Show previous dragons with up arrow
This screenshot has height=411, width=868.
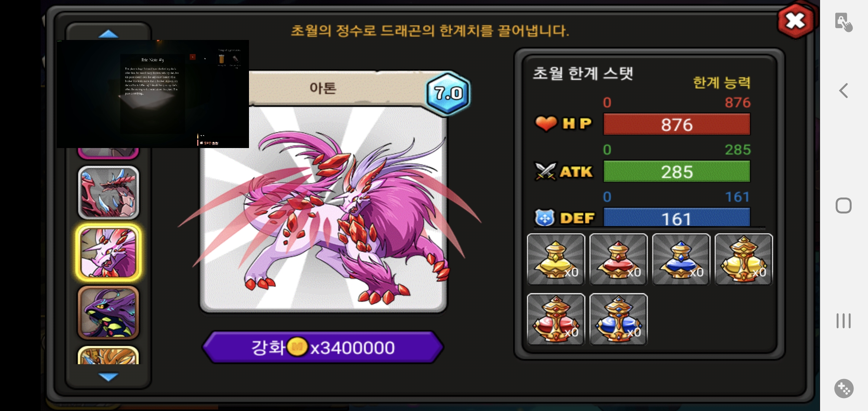(x=108, y=34)
